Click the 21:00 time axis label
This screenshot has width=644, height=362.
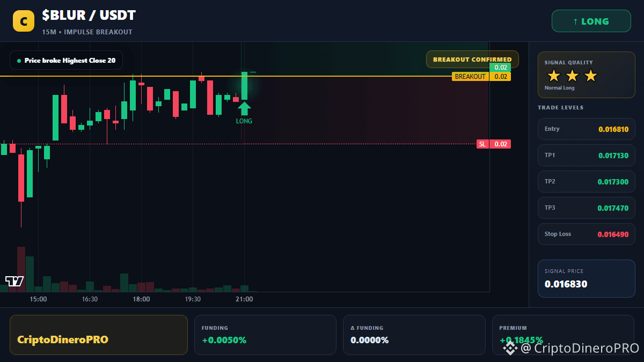[244, 299]
